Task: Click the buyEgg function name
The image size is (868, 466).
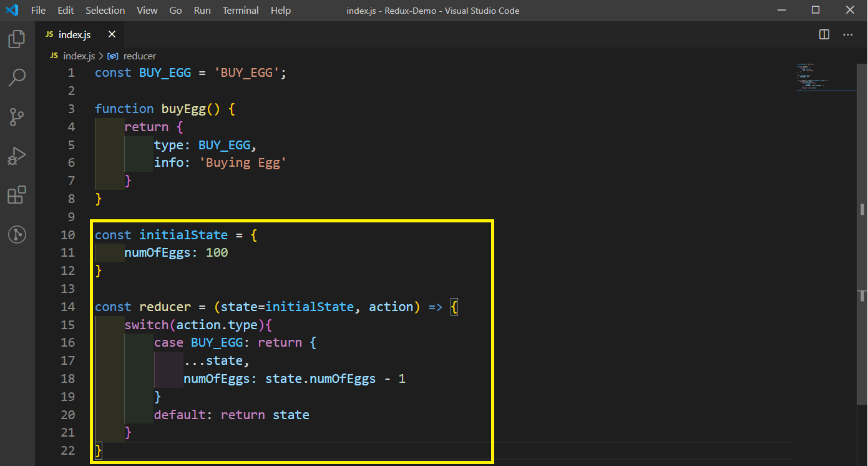Action: tap(183, 109)
